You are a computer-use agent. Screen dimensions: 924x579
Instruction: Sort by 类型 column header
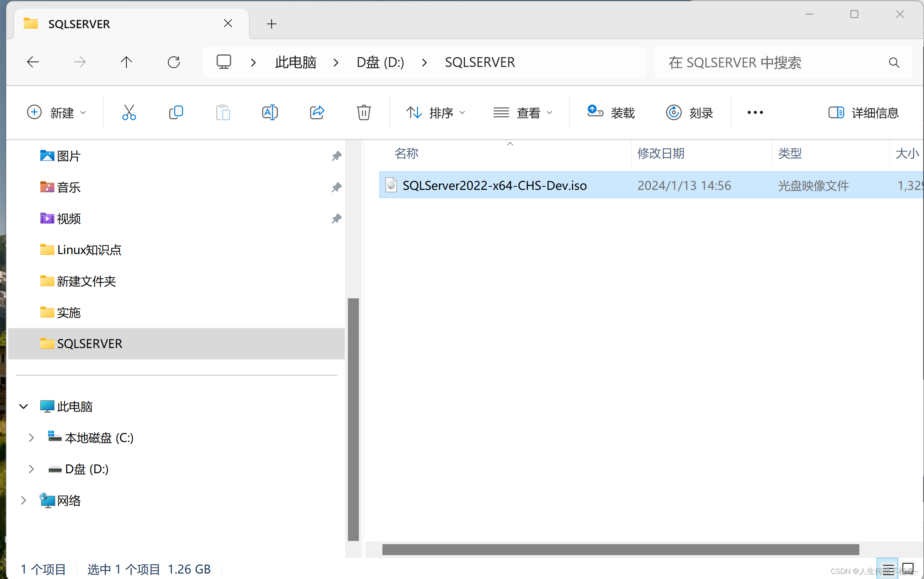[x=790, y=153]
